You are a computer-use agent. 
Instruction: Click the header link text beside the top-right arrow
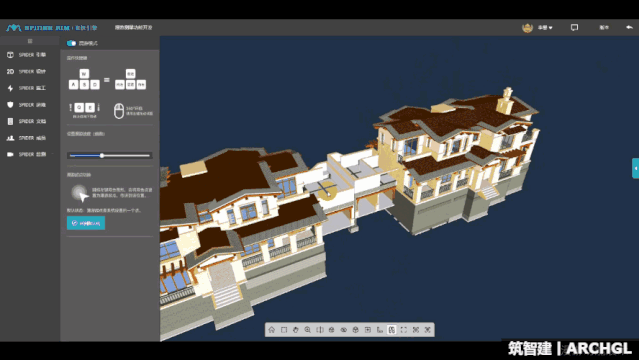pyautogui.click(x=604, y=27)
